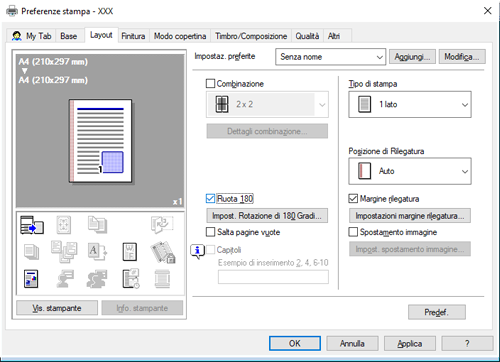Click the A4 page preview thumbnail
The height and width of the screenshot is (362, 500).
click(x=100, y=141)
